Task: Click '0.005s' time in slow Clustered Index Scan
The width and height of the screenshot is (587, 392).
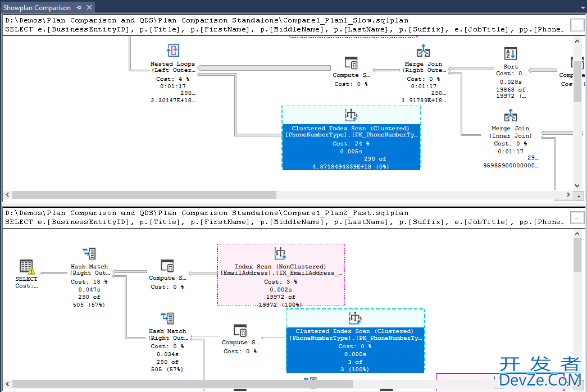Action: point(351,151)
